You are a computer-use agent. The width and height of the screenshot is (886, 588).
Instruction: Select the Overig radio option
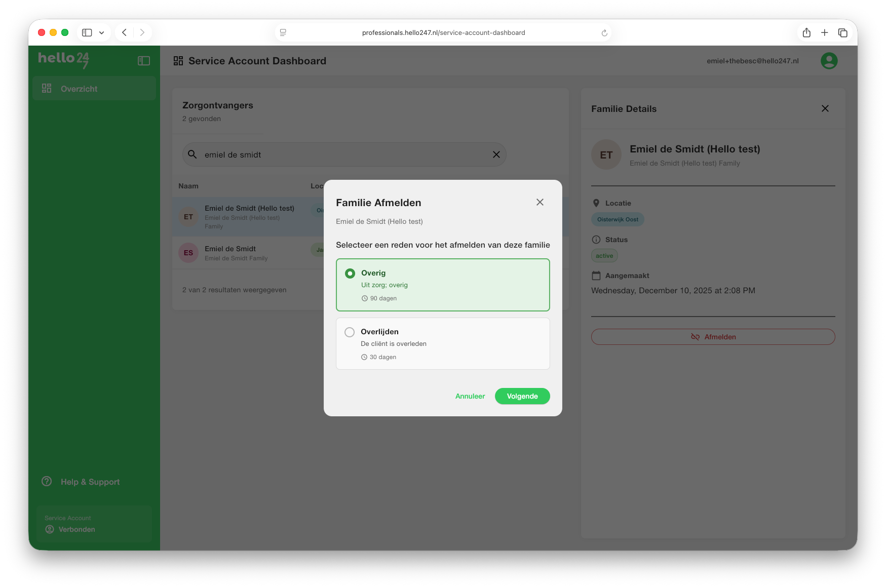[350, 273]
